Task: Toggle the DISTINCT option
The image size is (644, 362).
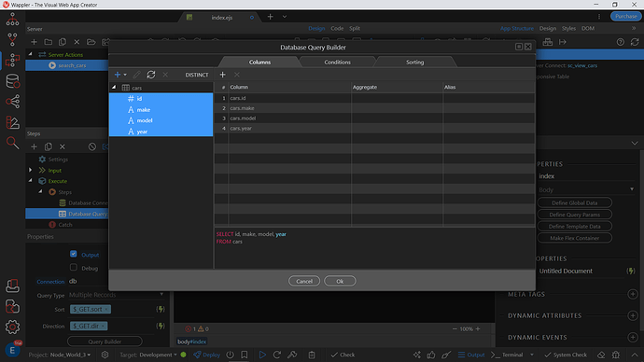Action: point(197,75)
